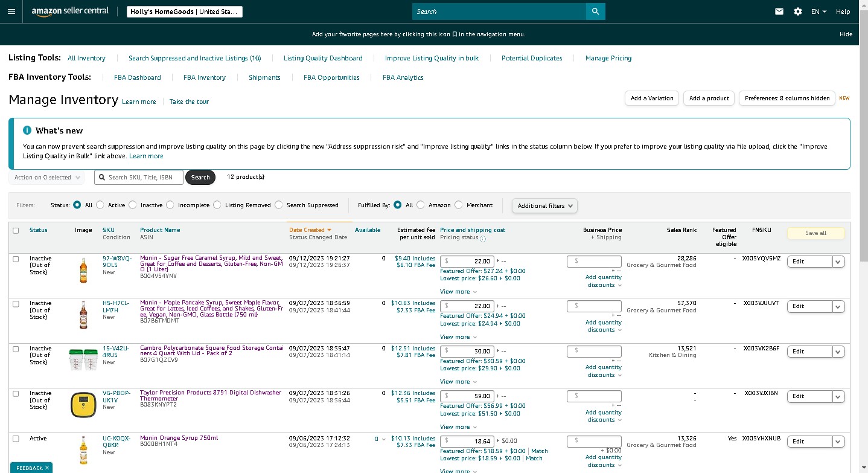Open FBA Inventory
The width and height of the screenshot is (868, 473).
205,78
